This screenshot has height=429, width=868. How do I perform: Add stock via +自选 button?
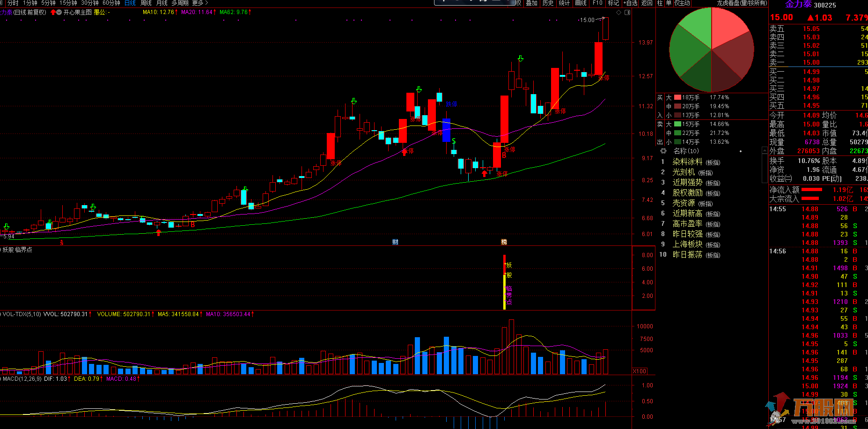[630, 3]
